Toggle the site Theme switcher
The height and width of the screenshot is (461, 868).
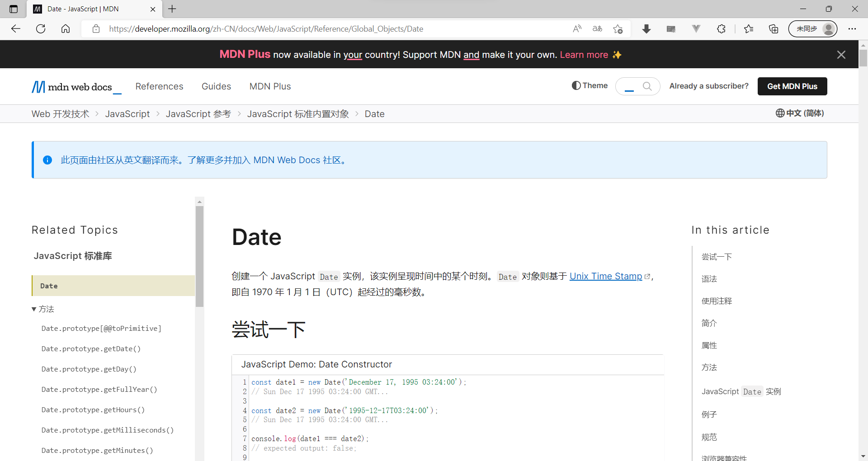tap(589, 86)
